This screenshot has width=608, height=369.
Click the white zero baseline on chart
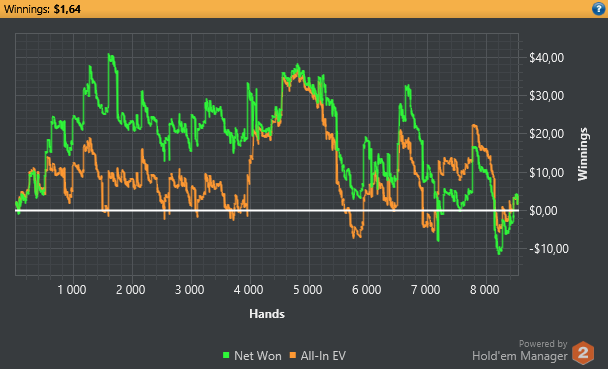pyautogui.click(x=267, y=210)
